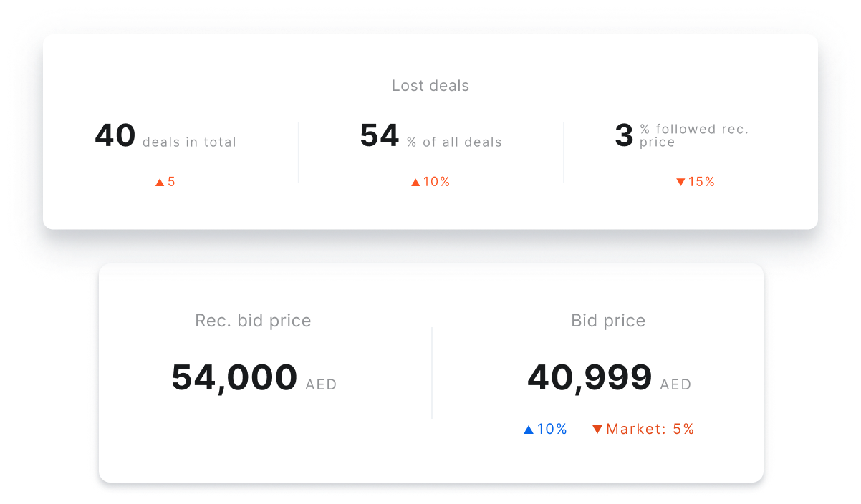The height and width of the screenshot is (504, 861).
Task: Click the Market: 5% indicator text
Action: pyautogui.click(x=650, y=430)
